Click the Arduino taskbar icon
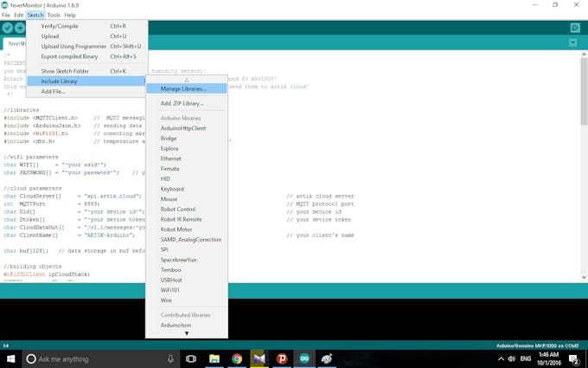The image size is (588, 368). tap(304, 358)
